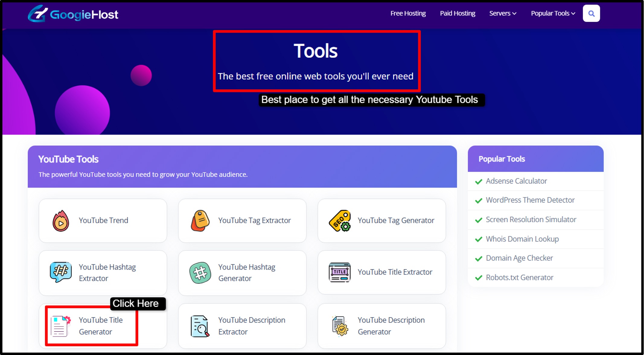Click the GoogieHost logo
The width and height of the screenshot is (644, 355).
tap(73, 14)
